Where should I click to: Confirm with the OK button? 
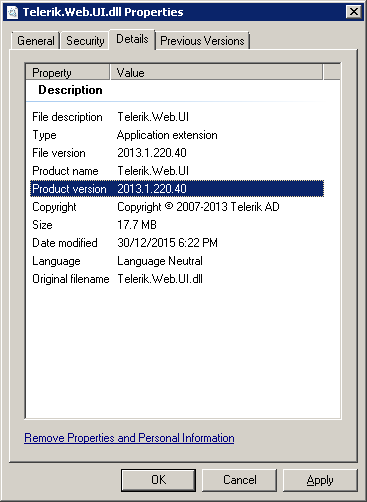pos(158,480)
